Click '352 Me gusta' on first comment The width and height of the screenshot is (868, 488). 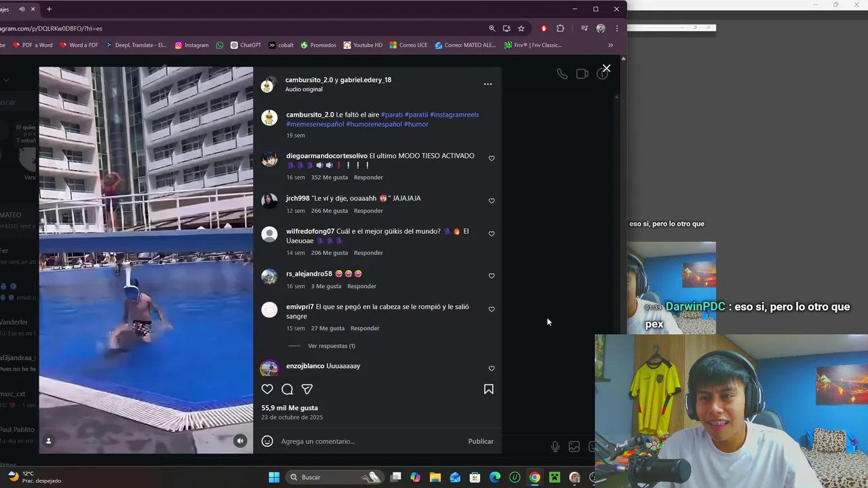[330, 178]
